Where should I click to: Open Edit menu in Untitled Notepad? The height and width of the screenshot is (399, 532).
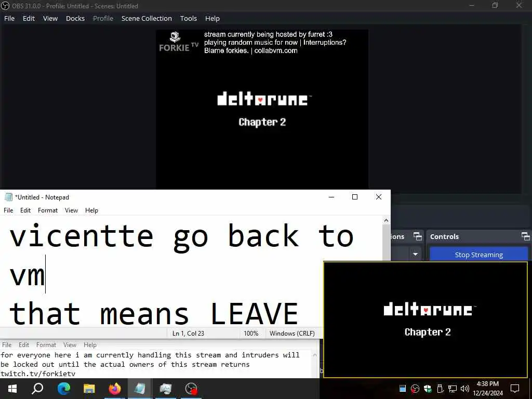25,210
